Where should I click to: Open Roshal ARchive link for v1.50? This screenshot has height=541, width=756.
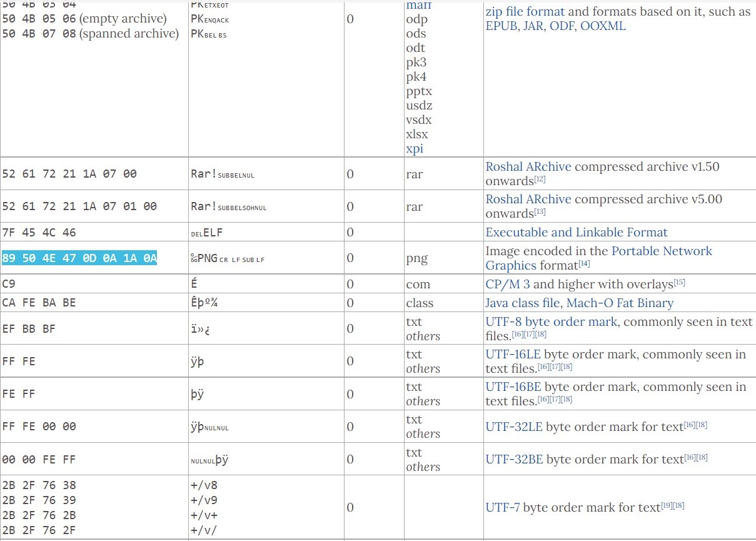[528, 167]
